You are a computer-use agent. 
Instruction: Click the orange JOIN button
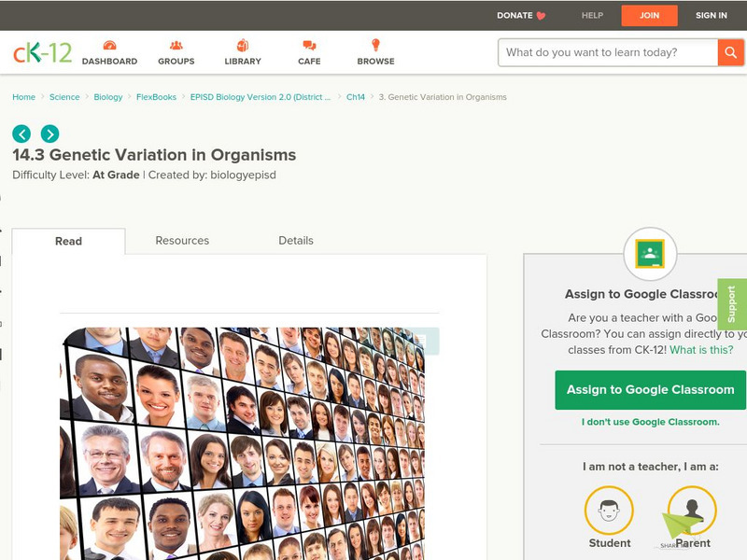(x=649, y=16)
